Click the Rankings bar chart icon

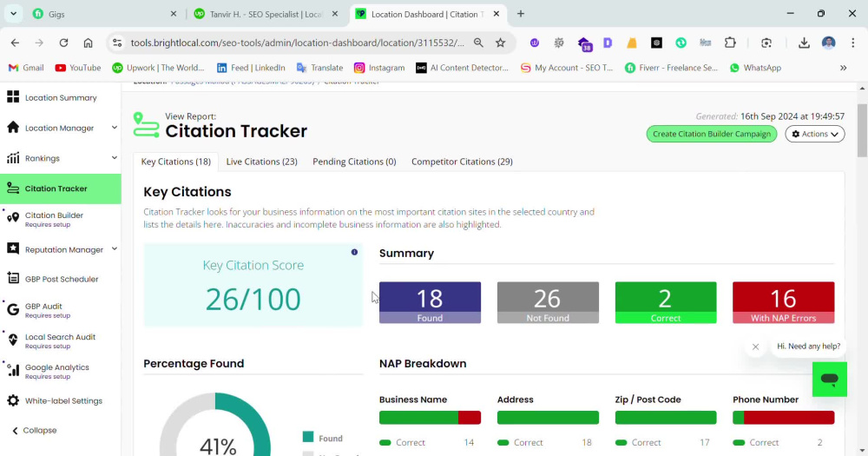click(x=13, y=158)
